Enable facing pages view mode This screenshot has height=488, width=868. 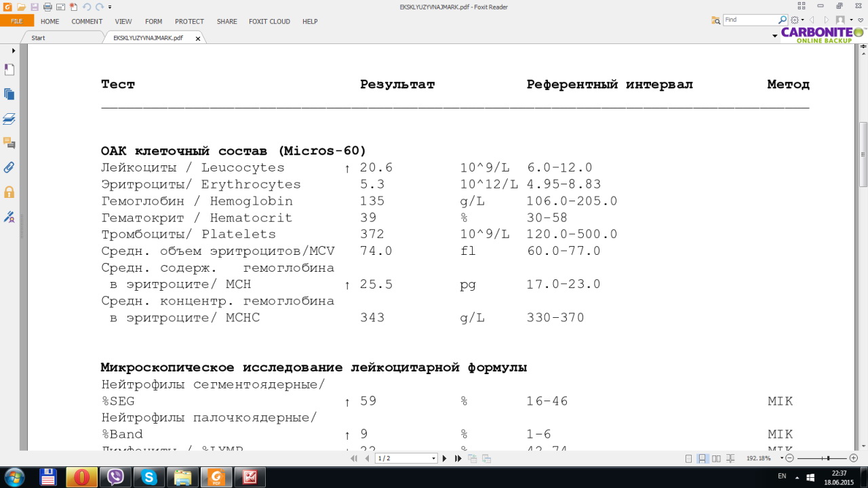coord(715,459)
